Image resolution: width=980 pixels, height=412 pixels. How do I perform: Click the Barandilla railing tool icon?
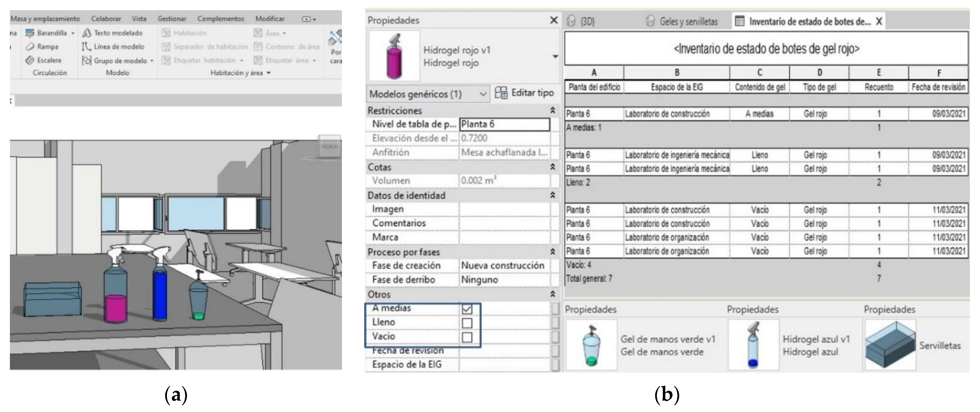tap(30, 33)
